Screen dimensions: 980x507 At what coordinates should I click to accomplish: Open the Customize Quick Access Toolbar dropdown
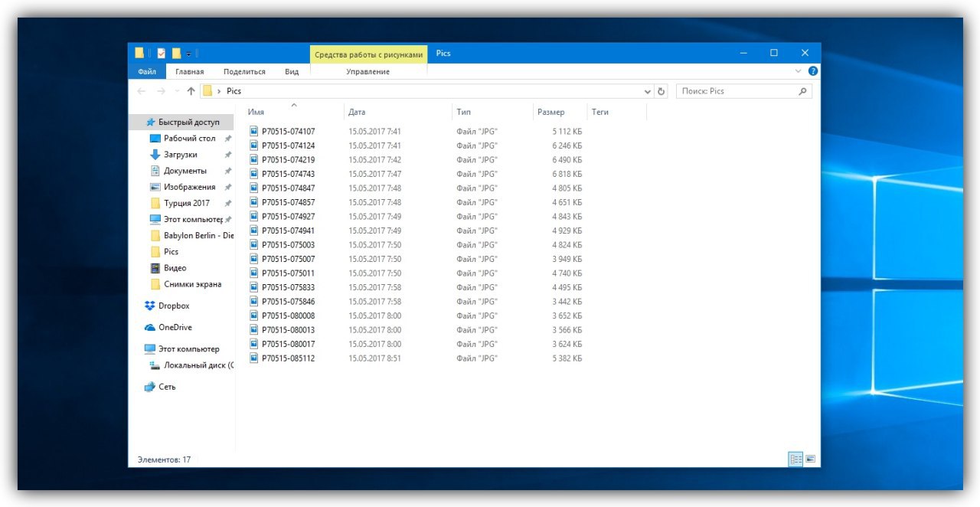point(188,54)
